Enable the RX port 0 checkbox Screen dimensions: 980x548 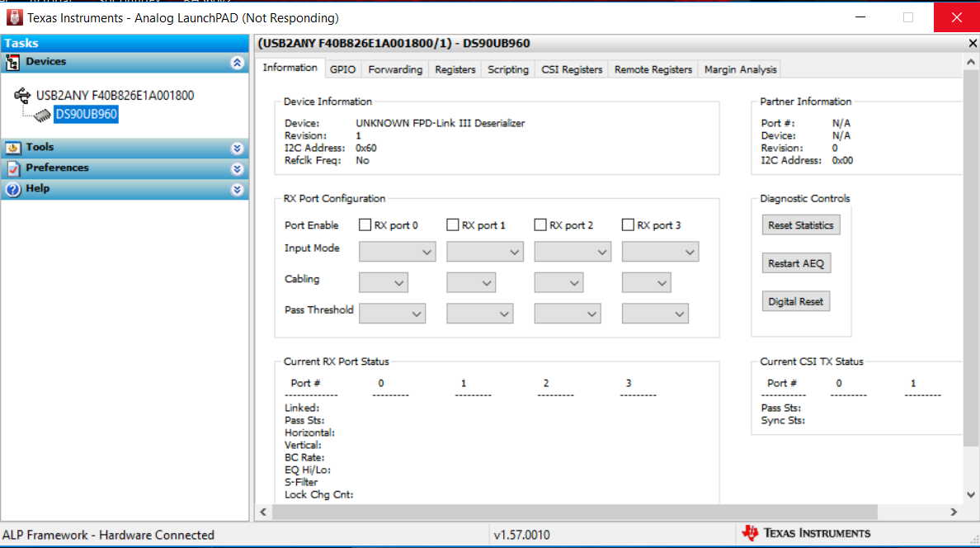pyautogui.click(x=364, y=224)
